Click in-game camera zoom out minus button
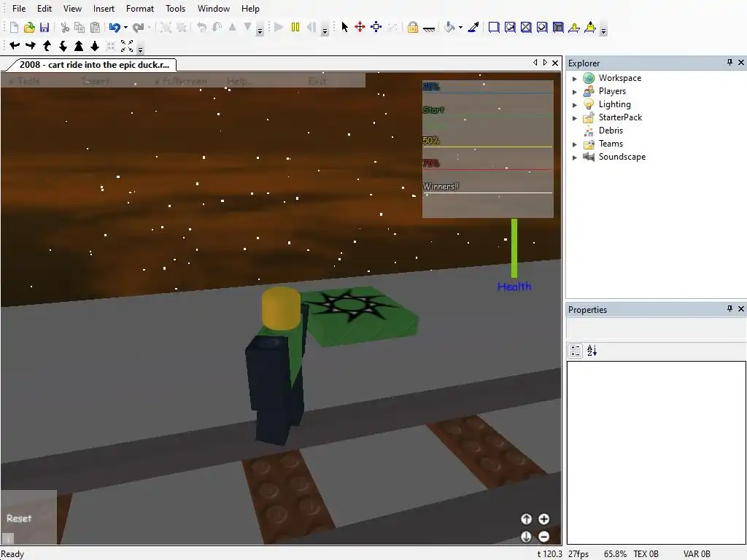The width and height of the screenshot is (747, 560). [x=543, y=537]
